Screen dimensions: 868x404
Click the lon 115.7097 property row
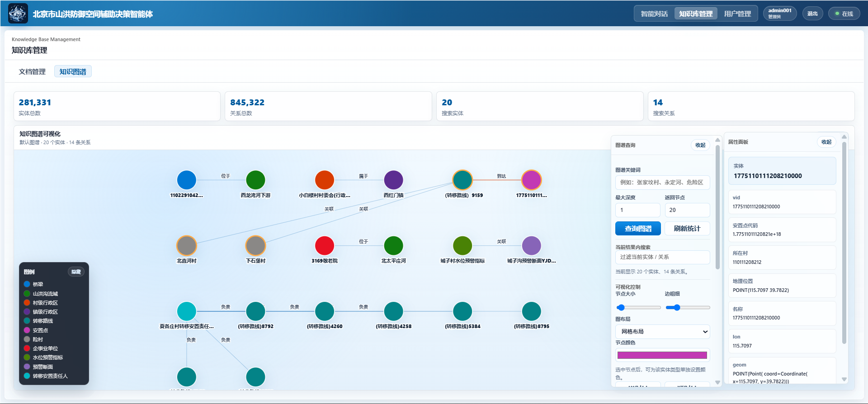point(782,341)
